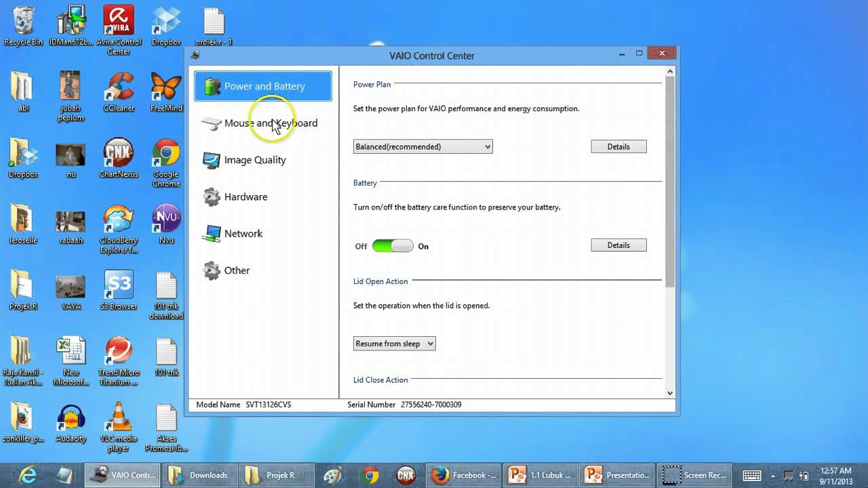Screen dimensions: 868x488
Task: Click Details button for Battery care
Action: [x=618, y=245]
